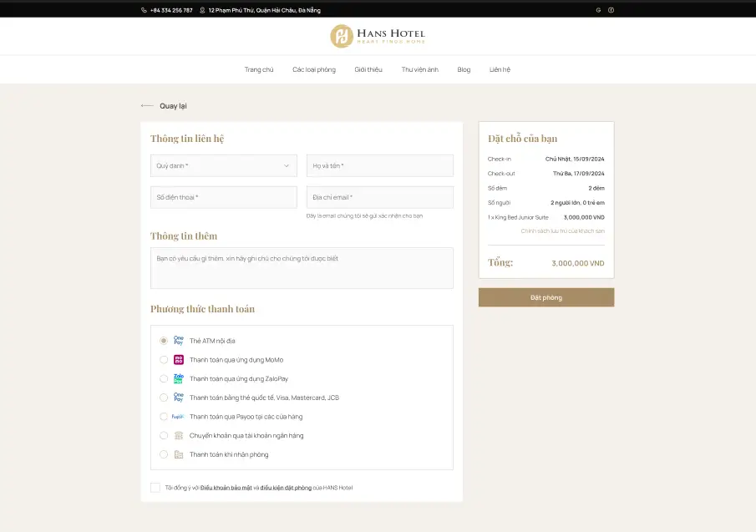Screen dimensions: 756x532
Task: Click the ZaloPay payment logo
Action: (x=178, y=378)
